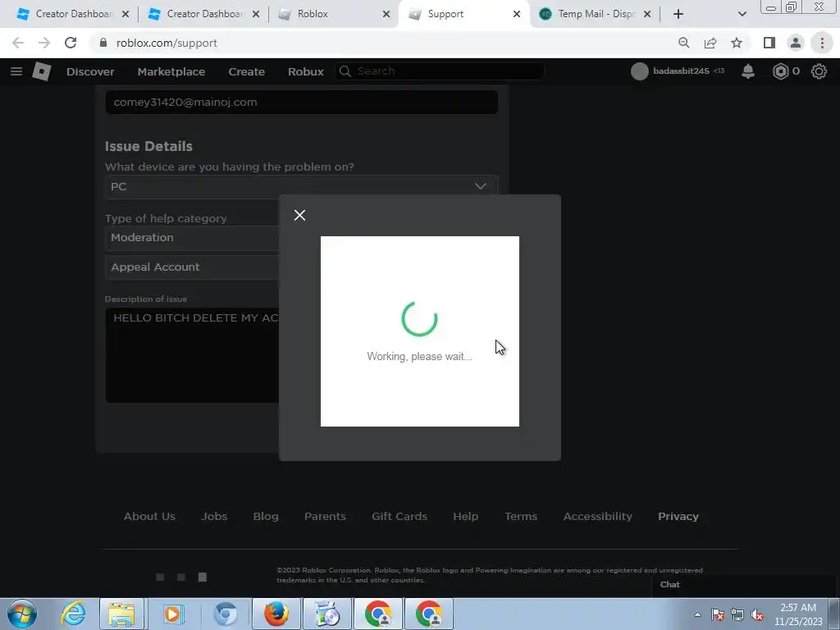Open the Roblox hamburger navigation menu
Screen dimensions: 840x630
(x=16, y=71)
